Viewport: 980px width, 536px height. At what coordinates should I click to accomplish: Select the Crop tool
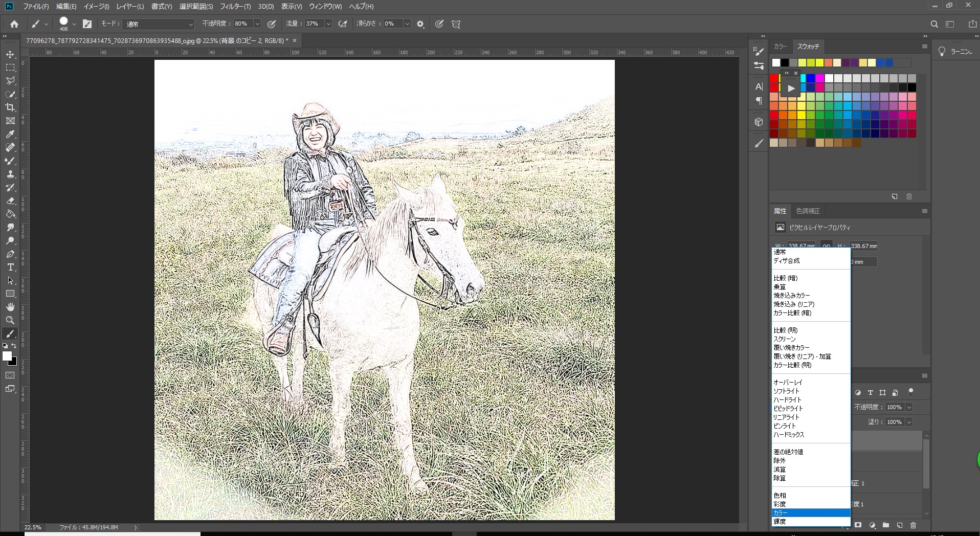[10, 107]
